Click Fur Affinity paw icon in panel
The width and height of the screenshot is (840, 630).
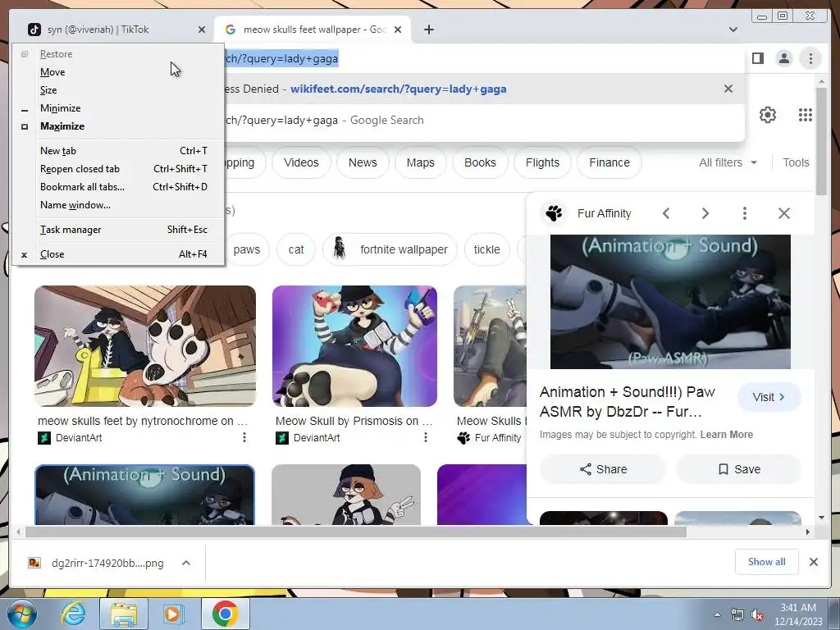(554, 213)
